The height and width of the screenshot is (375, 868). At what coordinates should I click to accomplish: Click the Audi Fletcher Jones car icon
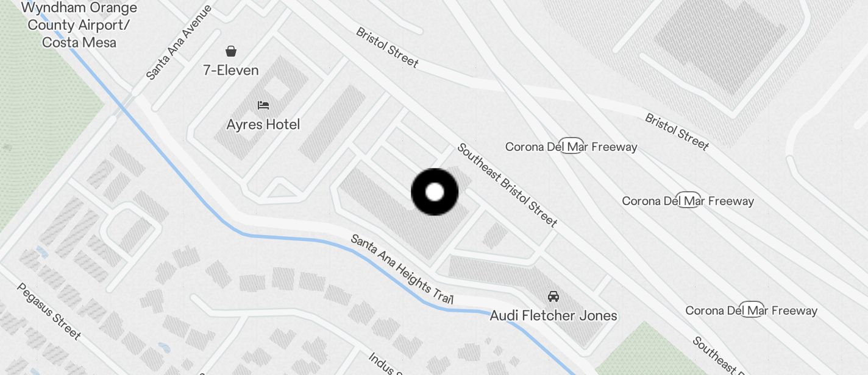pos(553,296)
